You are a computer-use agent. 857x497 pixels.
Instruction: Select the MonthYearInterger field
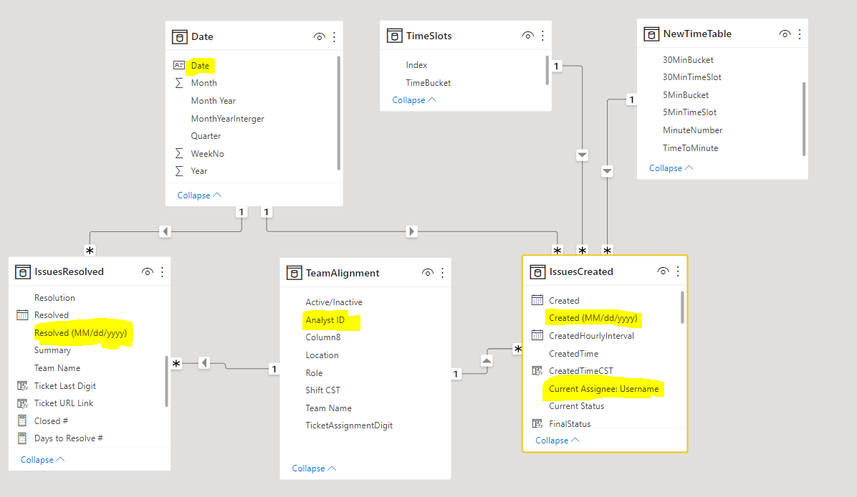point(227,119)
